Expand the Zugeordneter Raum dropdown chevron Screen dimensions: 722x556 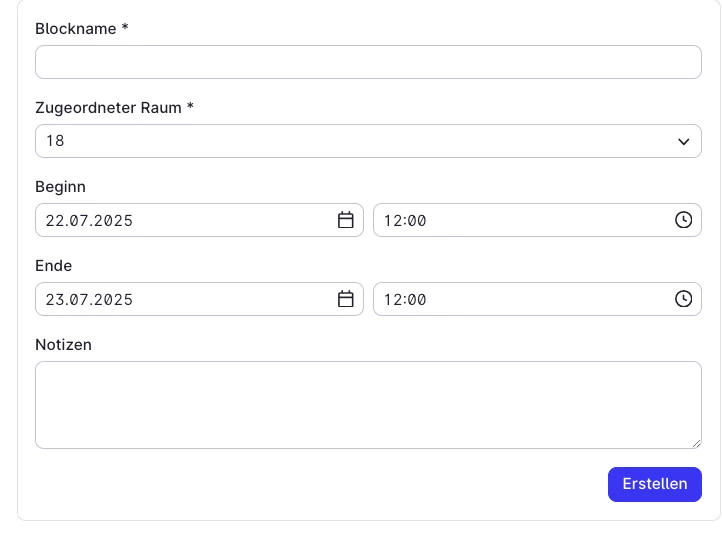(684, 141)
